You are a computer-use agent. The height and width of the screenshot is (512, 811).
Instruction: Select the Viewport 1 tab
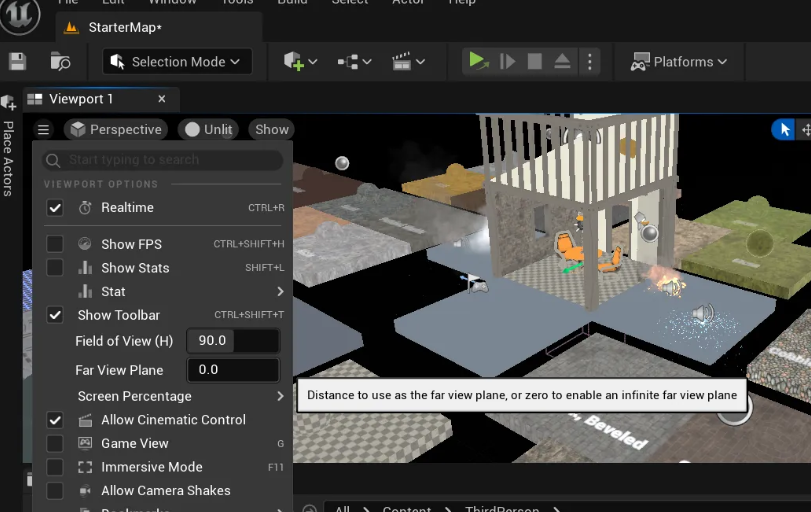[x=81, y=99]
